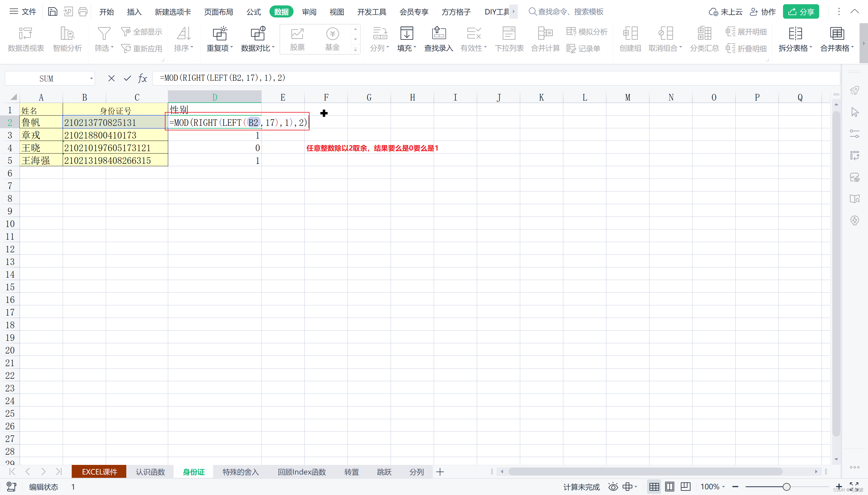This screenshot has width=868, height=495.
Task: Click the 分类汇总 subtotal icon
Action: pos(704,39)
